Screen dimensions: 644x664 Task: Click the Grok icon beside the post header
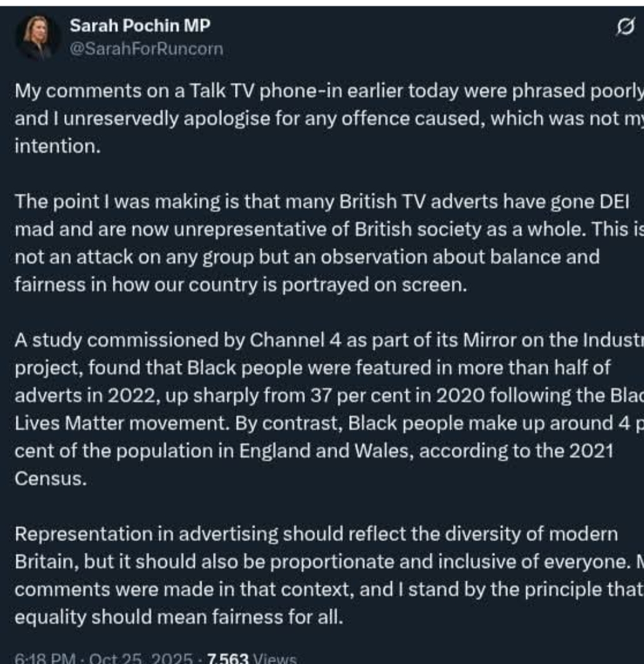coord(624,26)
